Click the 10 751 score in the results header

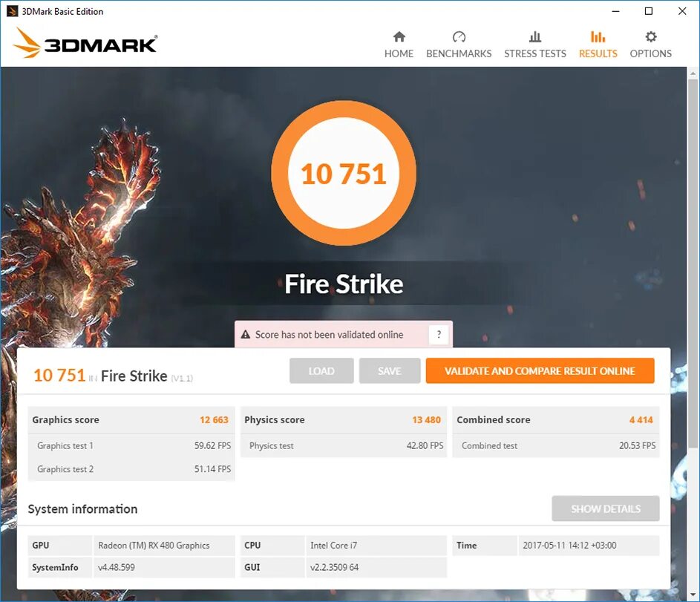pos(59,376)
